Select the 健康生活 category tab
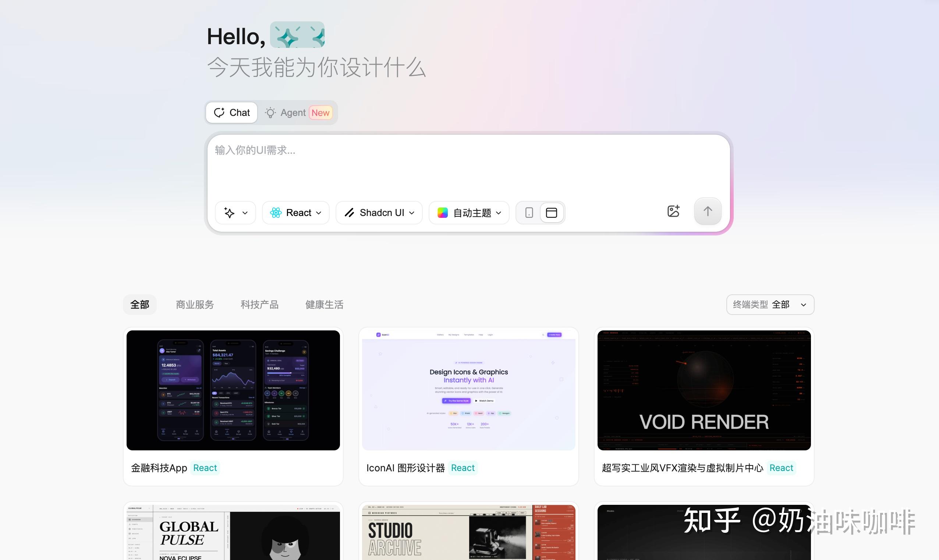 (x=325, y=305)
